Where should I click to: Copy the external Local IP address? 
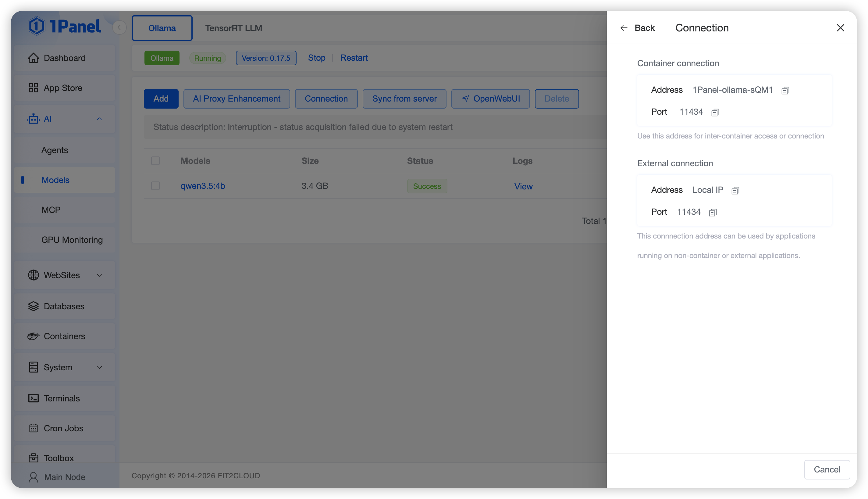coord(735,191)
